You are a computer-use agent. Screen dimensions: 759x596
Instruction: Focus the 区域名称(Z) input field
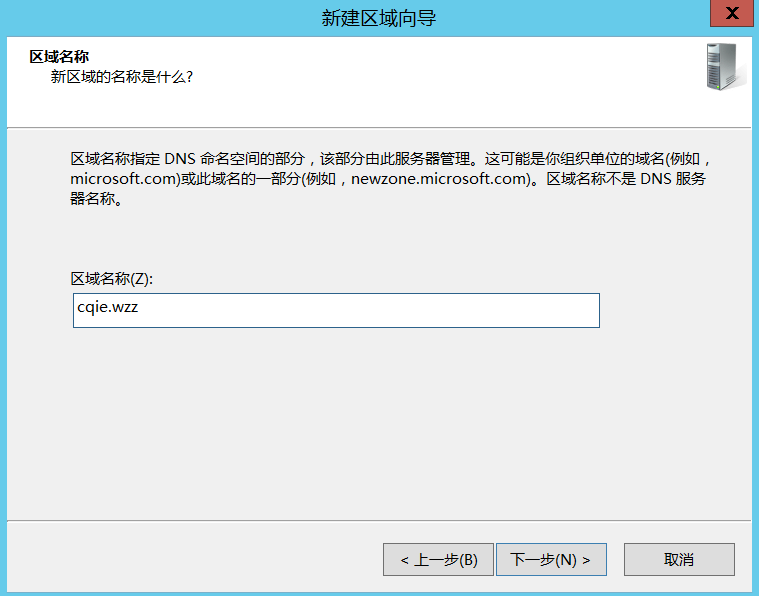[336, 310]
